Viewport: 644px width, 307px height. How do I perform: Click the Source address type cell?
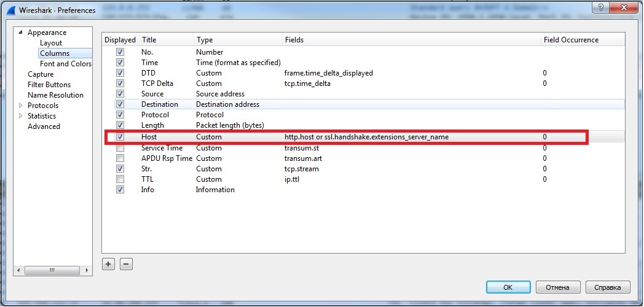(220, 93)
